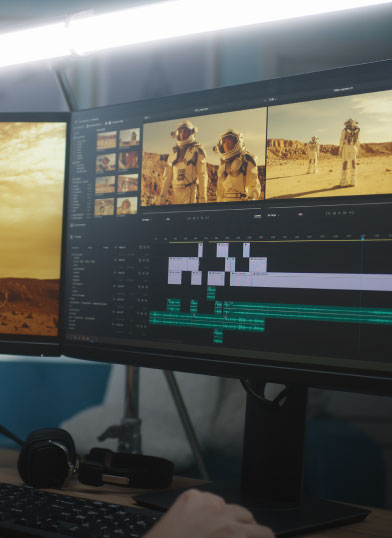Select the third small clip on top video track
Viewport: 392px width, 538px height.
point(246,250)
